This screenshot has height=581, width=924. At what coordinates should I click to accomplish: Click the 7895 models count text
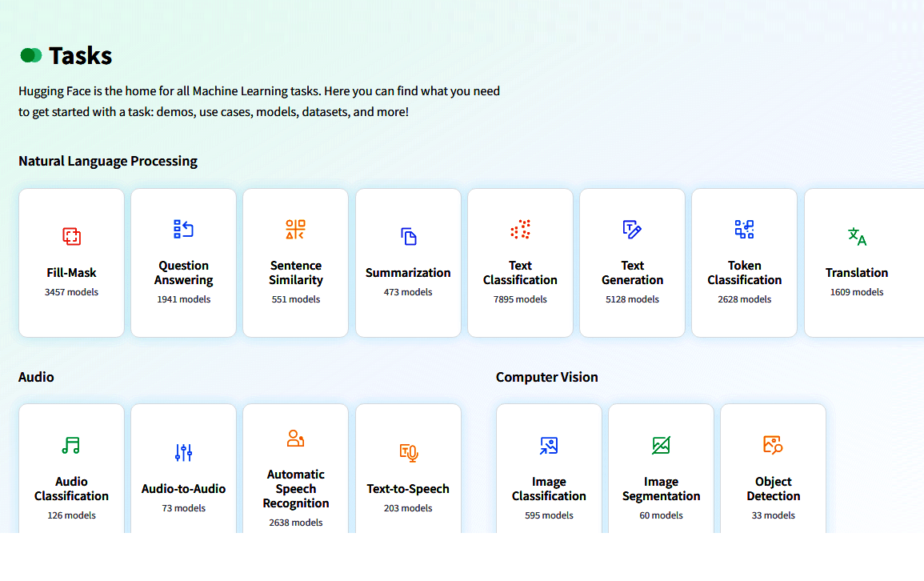point(521,299)
